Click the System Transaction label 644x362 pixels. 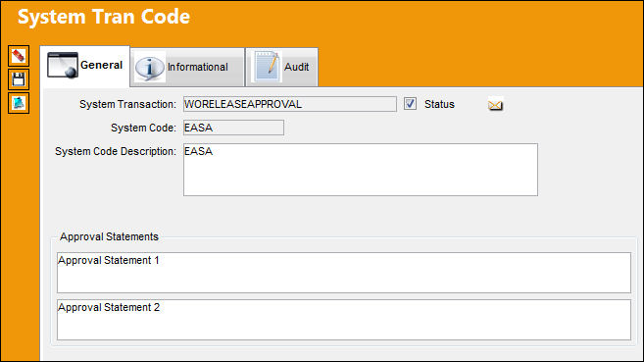pos(127,104)
